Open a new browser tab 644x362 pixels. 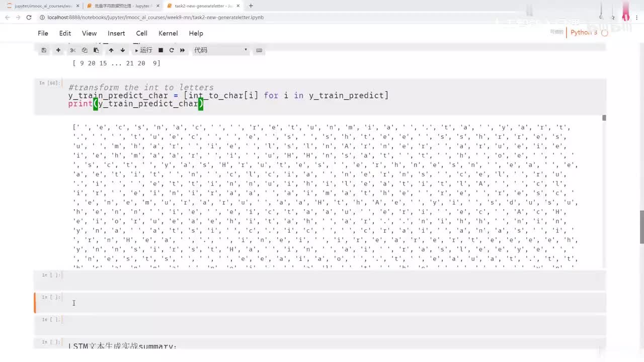click(251, 6)
